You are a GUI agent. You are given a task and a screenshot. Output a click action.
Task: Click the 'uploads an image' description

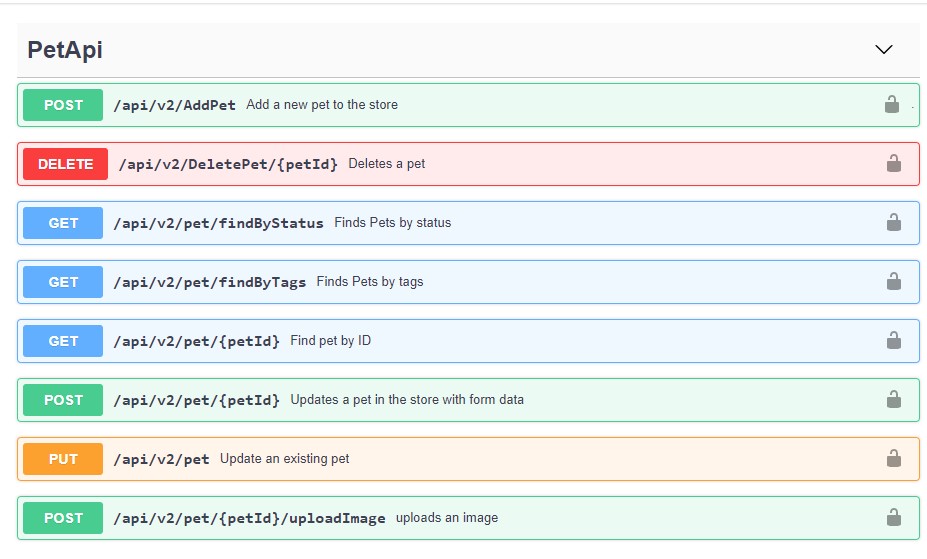tap(447, 518)
